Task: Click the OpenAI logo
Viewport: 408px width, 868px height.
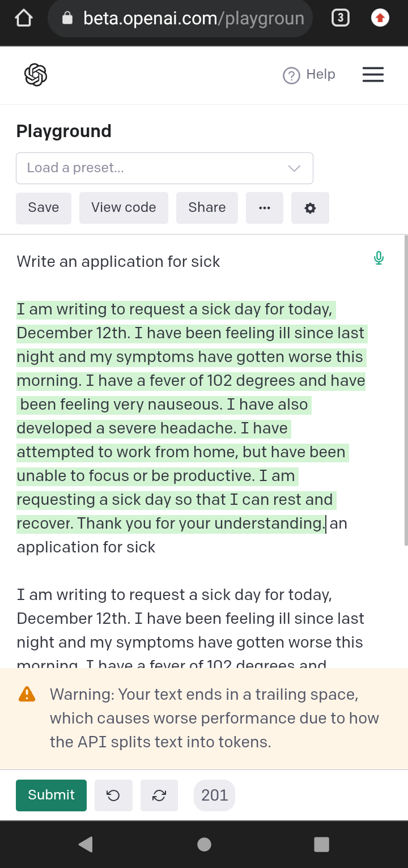Action: (36, 75)
